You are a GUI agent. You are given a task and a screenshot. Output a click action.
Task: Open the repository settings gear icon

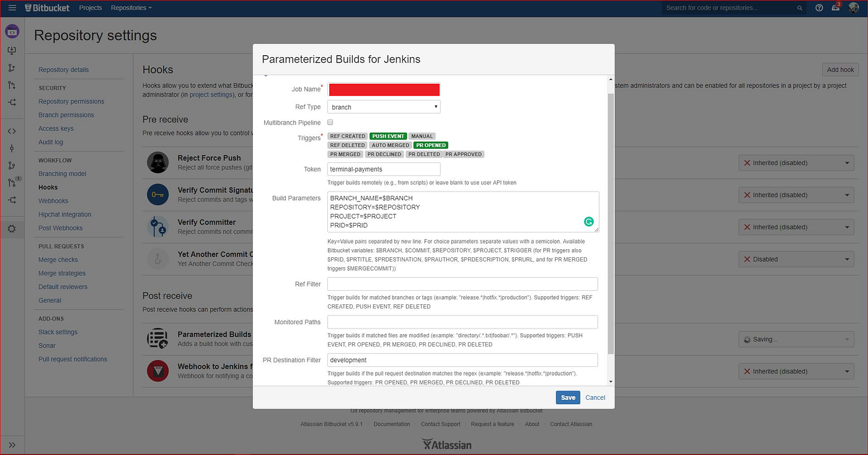click(12, 229)
